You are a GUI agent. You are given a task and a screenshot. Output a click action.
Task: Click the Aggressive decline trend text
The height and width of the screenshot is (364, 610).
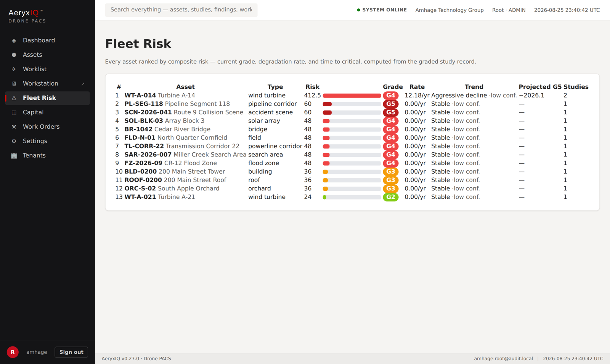(x=459, y=96)
